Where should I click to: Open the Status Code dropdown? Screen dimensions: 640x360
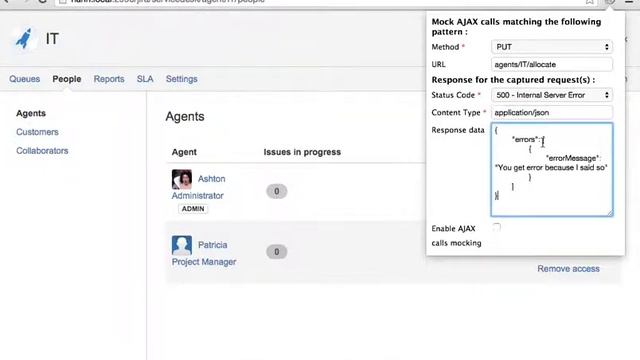pyautogui.click(x=552, y=95)
